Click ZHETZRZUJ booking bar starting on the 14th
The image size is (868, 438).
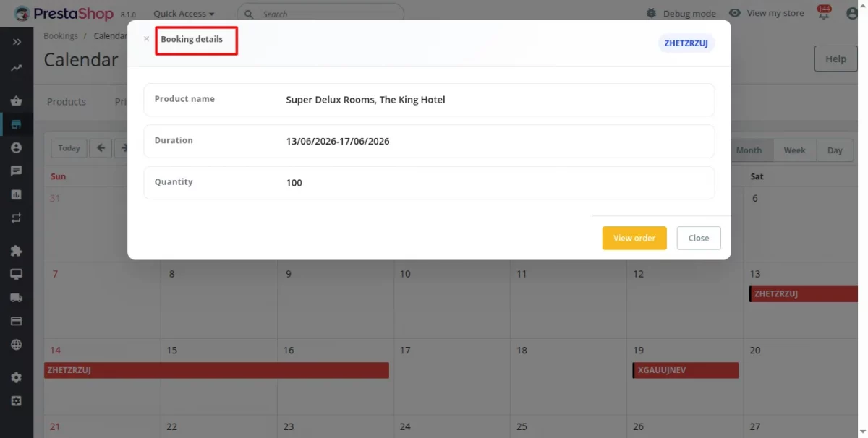[216, 370]
